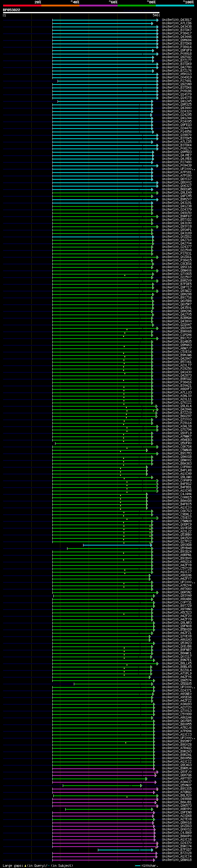Screen dimensions: 197x868
Task: Select hit label UniRef100_Q43817
Action: point(176,20)
